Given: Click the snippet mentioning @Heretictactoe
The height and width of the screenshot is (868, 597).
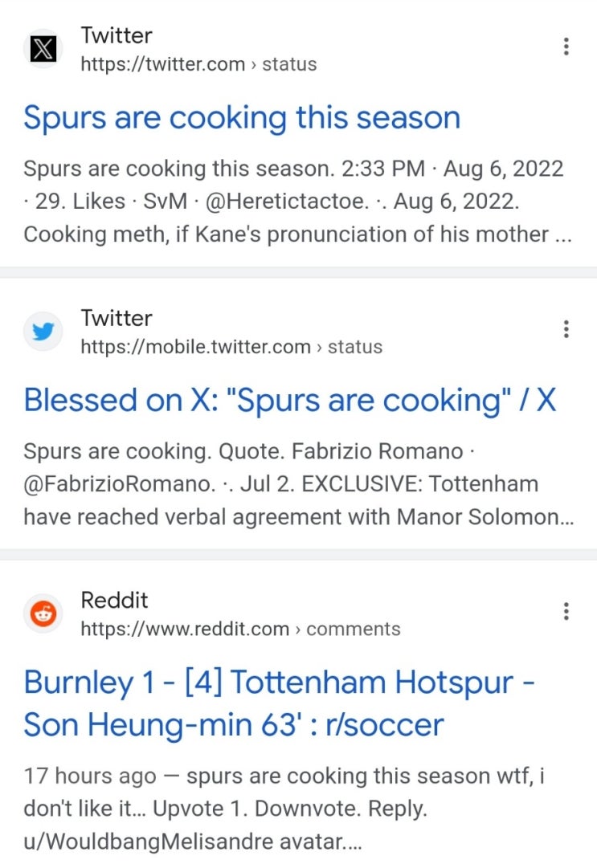Looking at the screenshot, I should coord(297,202).
